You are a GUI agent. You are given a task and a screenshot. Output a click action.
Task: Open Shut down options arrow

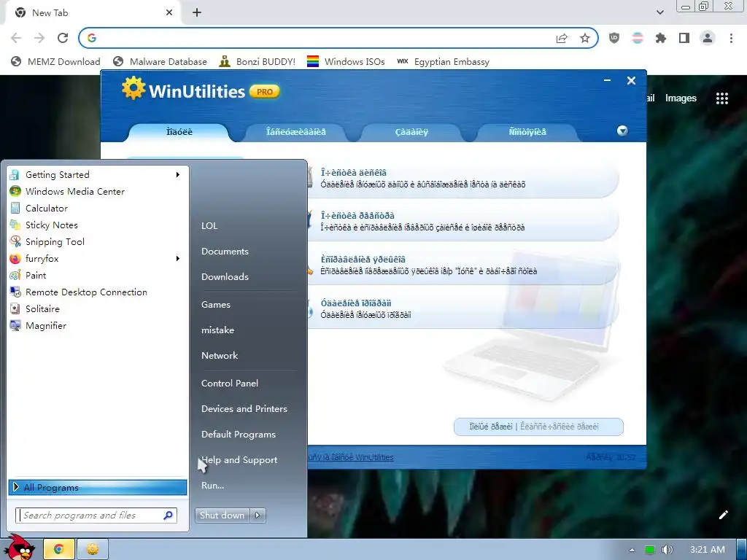click(258, 516)
